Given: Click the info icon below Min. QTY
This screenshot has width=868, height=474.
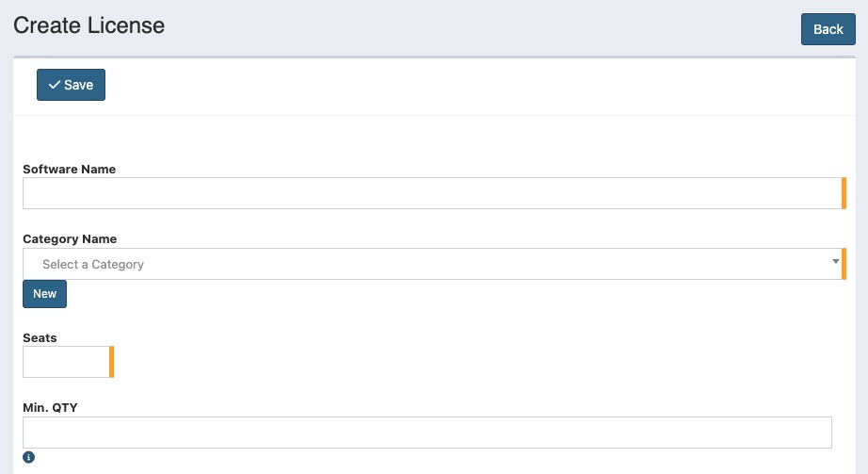Looking at the screenshot, I should [28, 457].
